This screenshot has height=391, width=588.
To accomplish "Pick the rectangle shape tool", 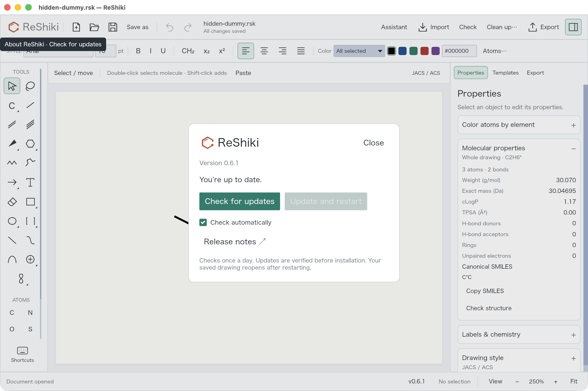I will coord(30,201).
